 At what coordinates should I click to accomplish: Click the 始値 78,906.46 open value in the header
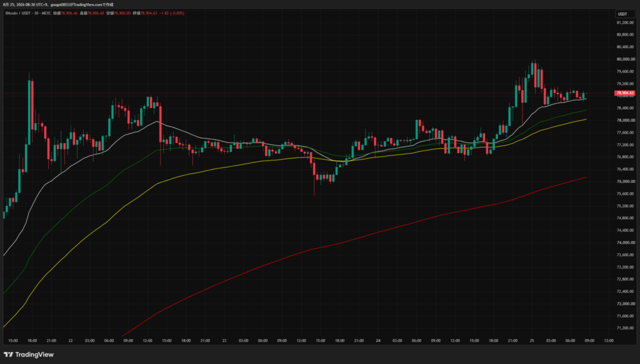pos(65,13)
